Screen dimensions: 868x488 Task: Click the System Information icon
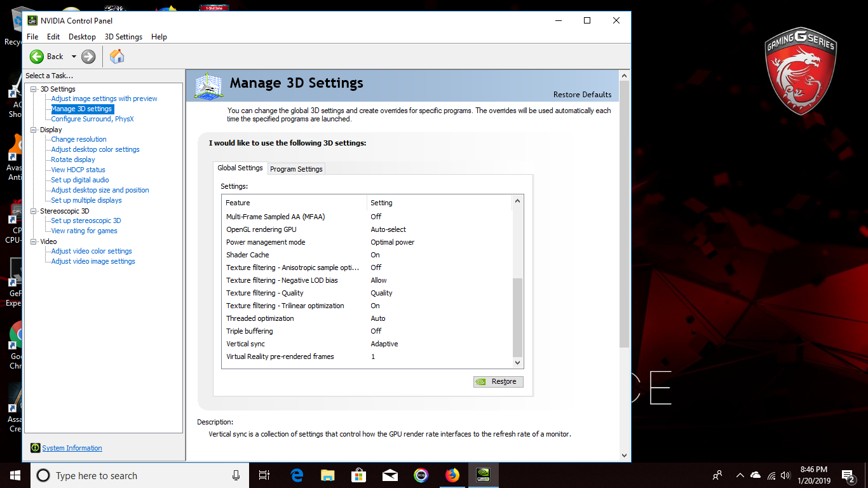pos(36,448)
